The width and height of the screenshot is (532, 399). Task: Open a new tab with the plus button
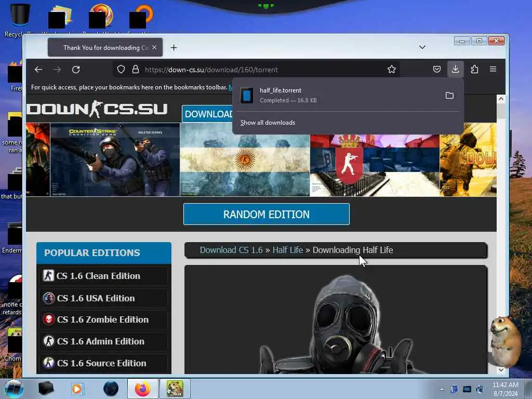[x=174, y=47]
